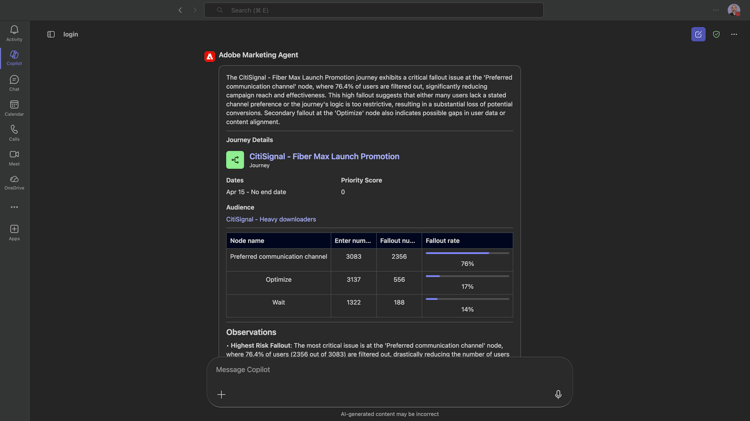750x421 pixels.
Task: Click the 14% fallout progress bar
Action: click(467, 299)
